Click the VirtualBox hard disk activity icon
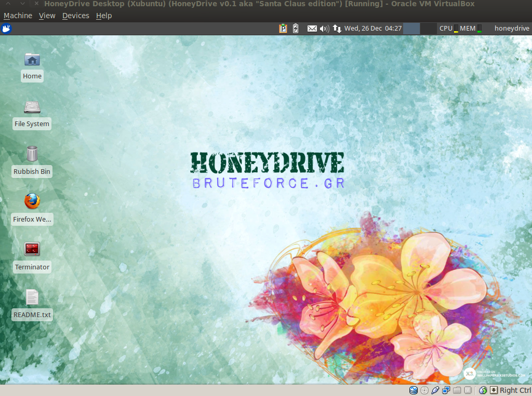Image resolution: width=532 pixels, height=396 pixels. pyautogui.click(x=413, y=390)
